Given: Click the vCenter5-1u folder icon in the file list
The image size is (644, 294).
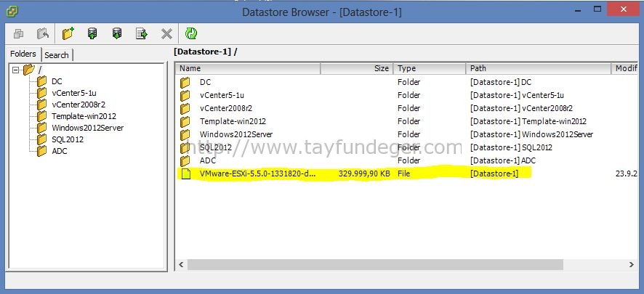Looking at the screenshot, I should [x=185, y=95].
